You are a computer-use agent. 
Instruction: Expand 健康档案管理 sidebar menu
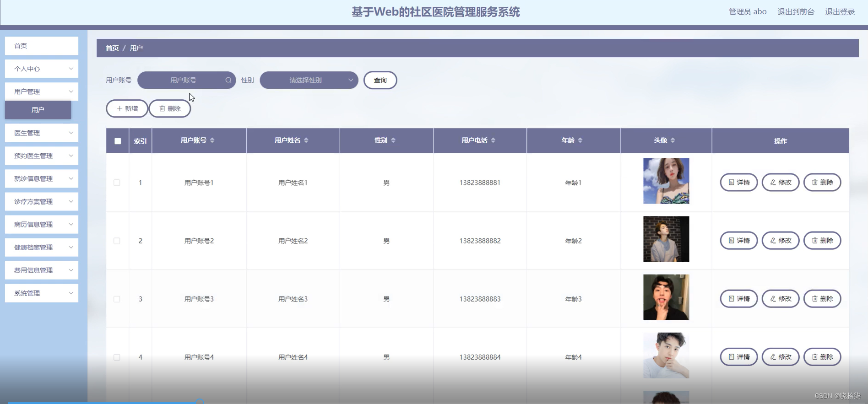[42, 247]
